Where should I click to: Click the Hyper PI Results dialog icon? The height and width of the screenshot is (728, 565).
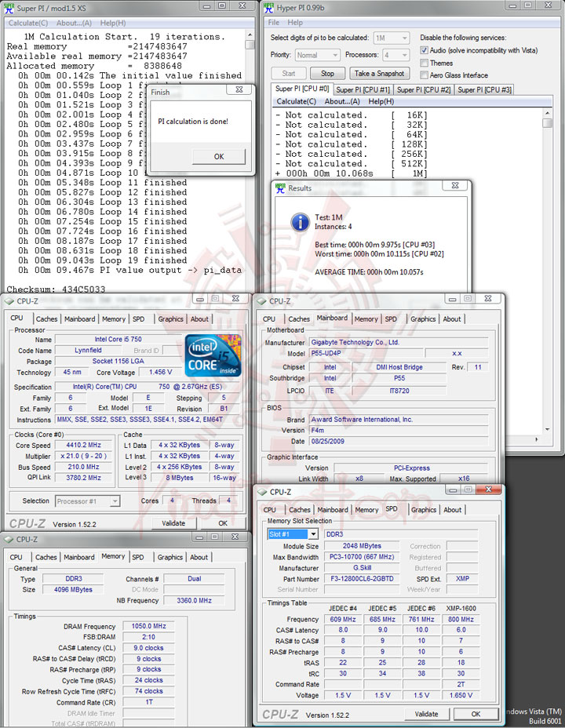point(280,188)
